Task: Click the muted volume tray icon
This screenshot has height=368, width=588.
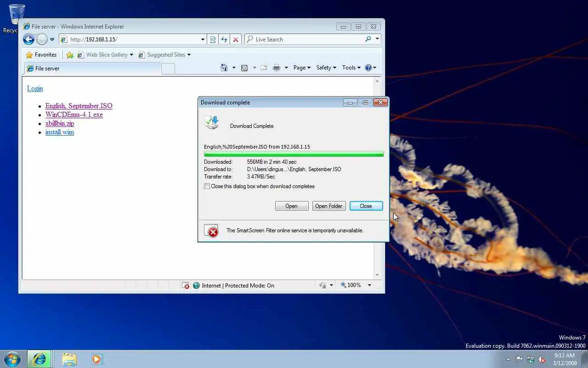Action: point(542,359)
